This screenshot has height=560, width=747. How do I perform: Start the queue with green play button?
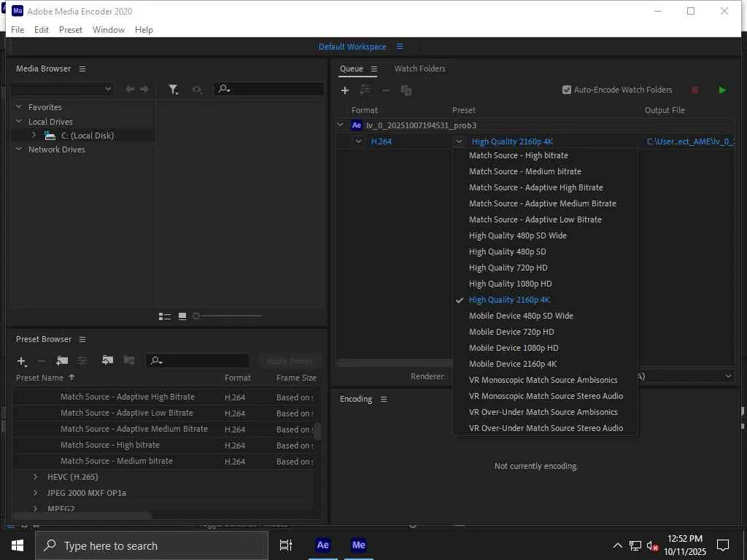point(722,90)
